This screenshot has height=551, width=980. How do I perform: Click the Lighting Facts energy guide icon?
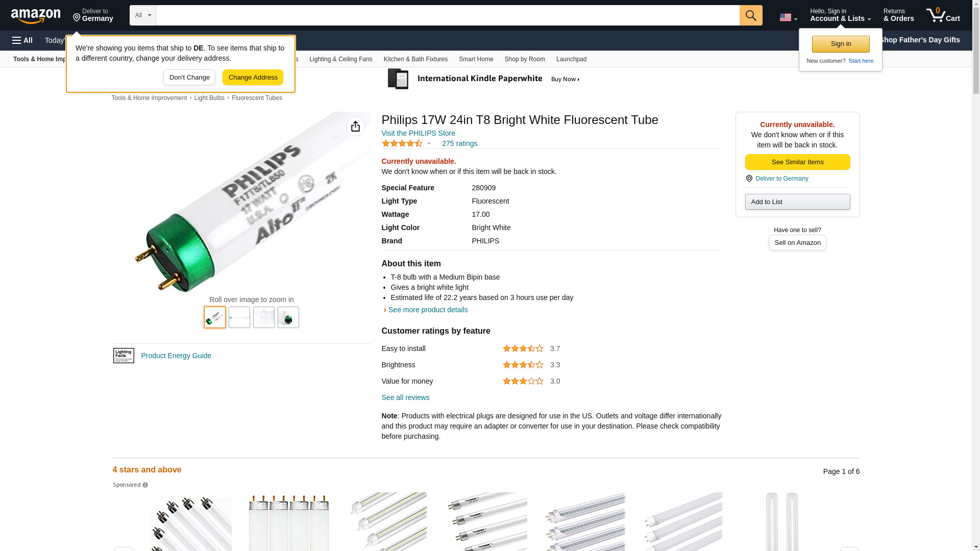coord(124,356)
